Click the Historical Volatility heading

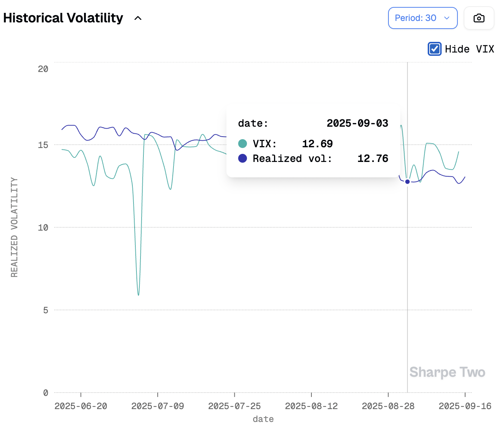click(63, 18)
